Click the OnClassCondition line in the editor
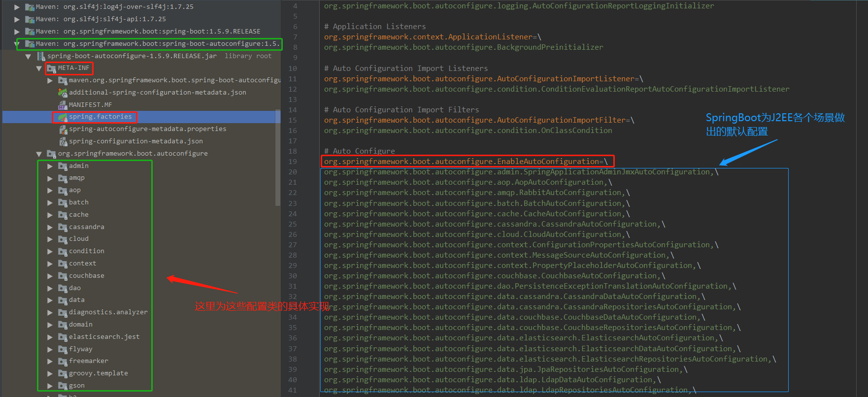Image resolution: width=868 pixels, height=397 pixels. point(468,131)
